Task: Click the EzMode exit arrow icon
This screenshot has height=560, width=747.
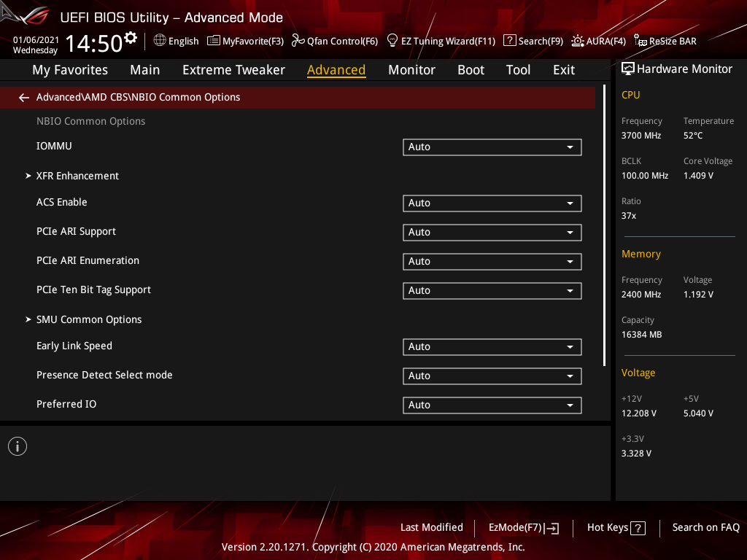Action: [x=551, y=528]
